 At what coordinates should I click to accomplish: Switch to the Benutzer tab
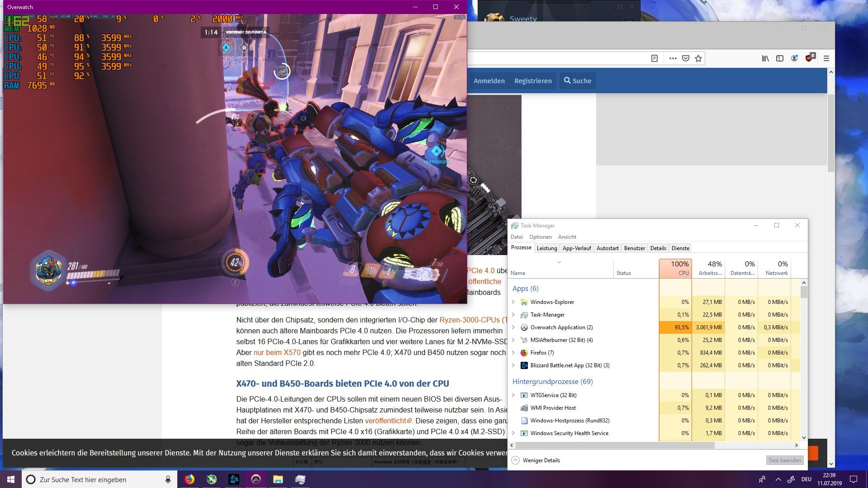tap(635, 248)
